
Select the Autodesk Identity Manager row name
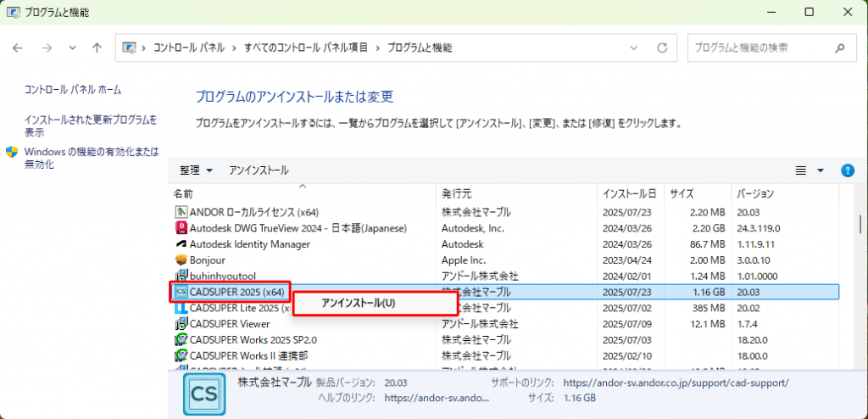point(249,244)
